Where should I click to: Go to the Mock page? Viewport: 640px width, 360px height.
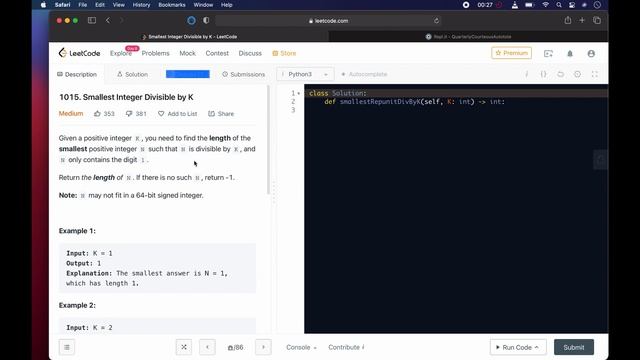coord(187,53)
